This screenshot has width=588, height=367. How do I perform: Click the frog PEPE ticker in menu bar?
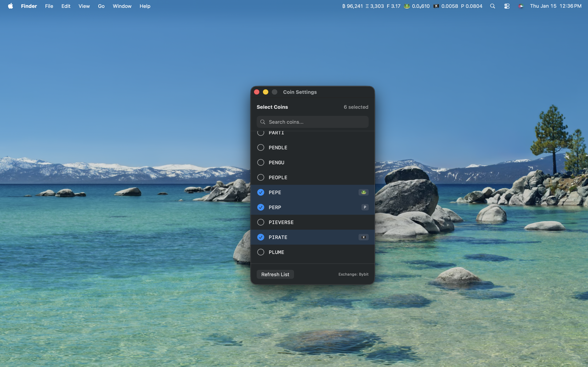tap(416, 6)
